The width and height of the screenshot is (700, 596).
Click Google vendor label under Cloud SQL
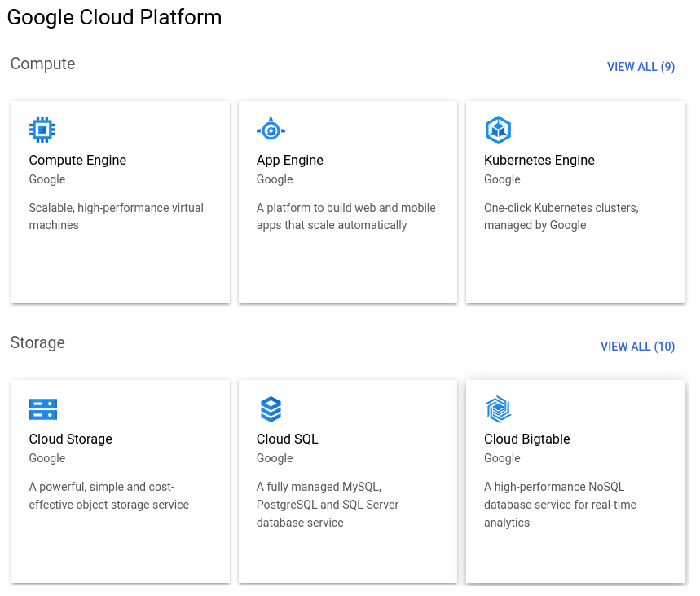coord(275,458)
